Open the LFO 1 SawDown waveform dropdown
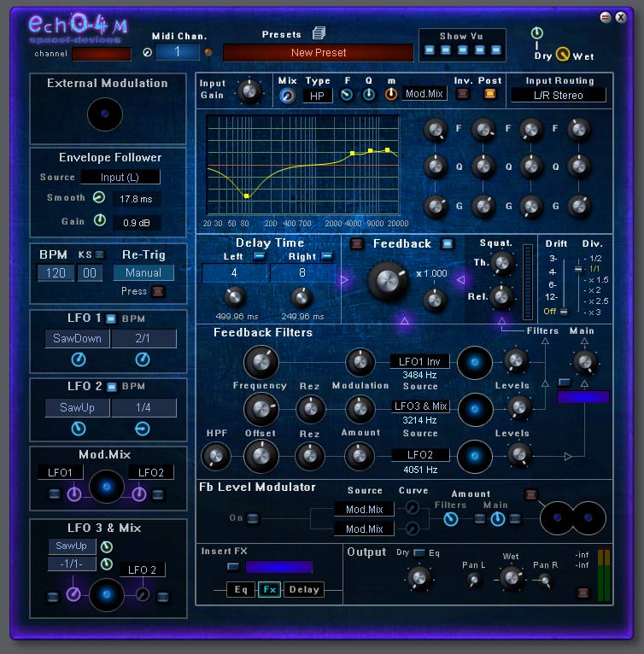This screenshot has height=654, width=644. (x=77, y=338)
